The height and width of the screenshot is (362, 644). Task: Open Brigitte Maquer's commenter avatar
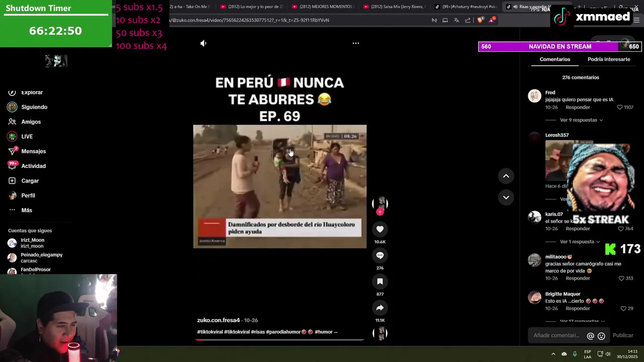point(534,297)
